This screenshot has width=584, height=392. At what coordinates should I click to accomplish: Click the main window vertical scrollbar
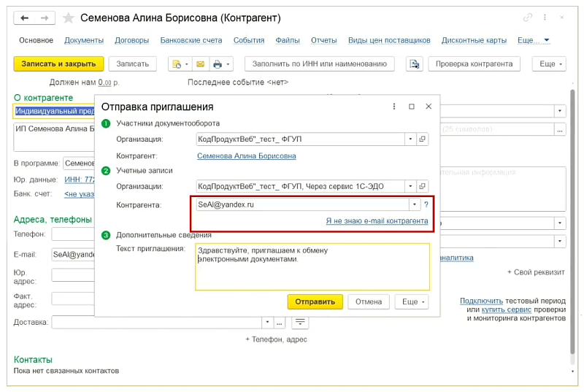point(572,221)
